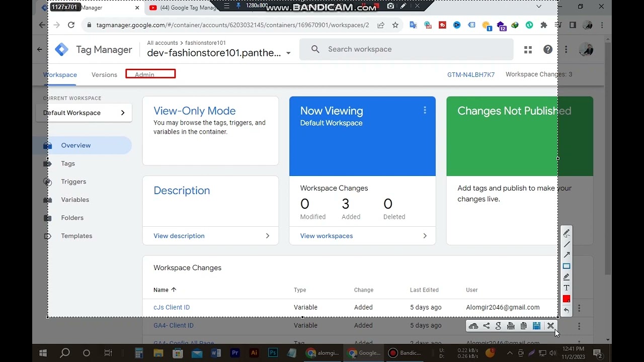This screenshot has width=644, height=362.
Task: Reload the browser page
Action: (x=71, y=25)
